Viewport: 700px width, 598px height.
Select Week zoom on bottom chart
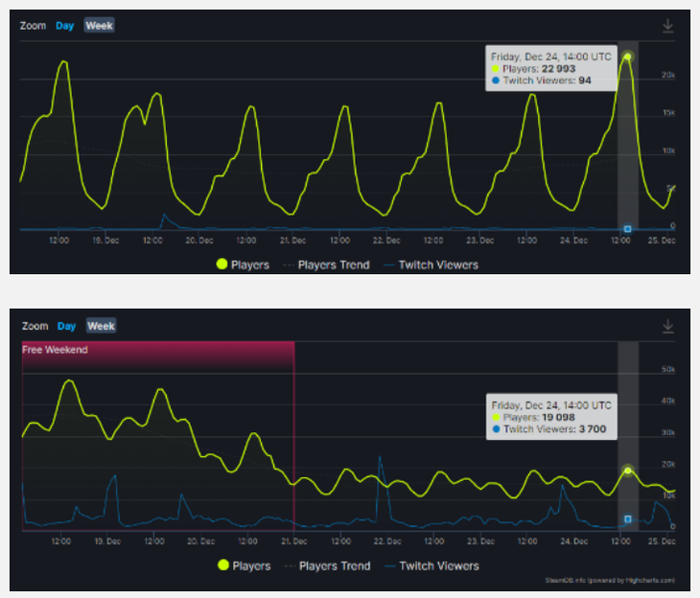(101, 326)
